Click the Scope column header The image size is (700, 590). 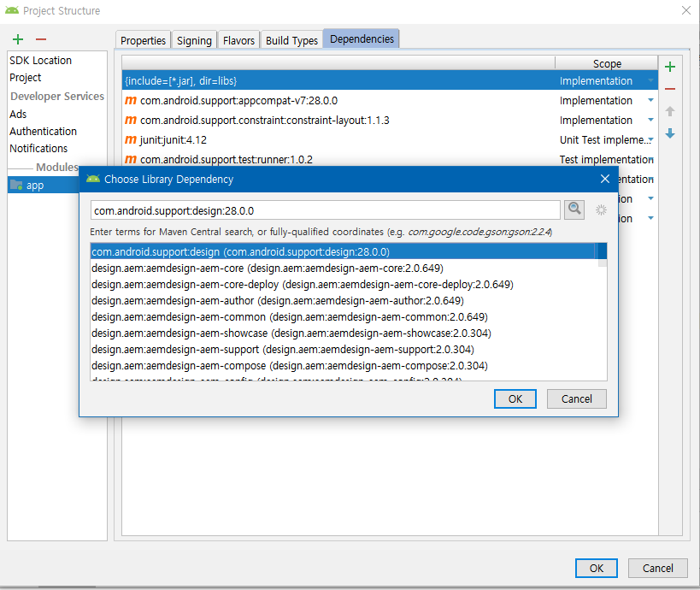tap(607, 63)
